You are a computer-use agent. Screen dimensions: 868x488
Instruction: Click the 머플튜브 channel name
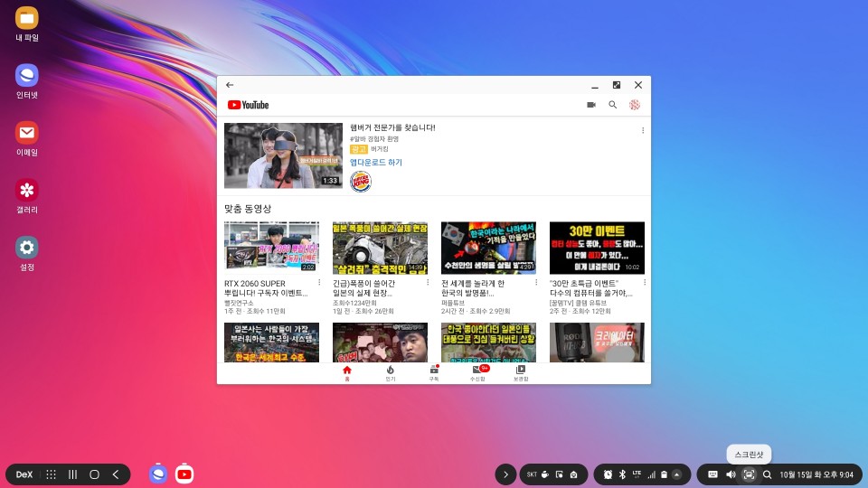click(x=453, y=304)
